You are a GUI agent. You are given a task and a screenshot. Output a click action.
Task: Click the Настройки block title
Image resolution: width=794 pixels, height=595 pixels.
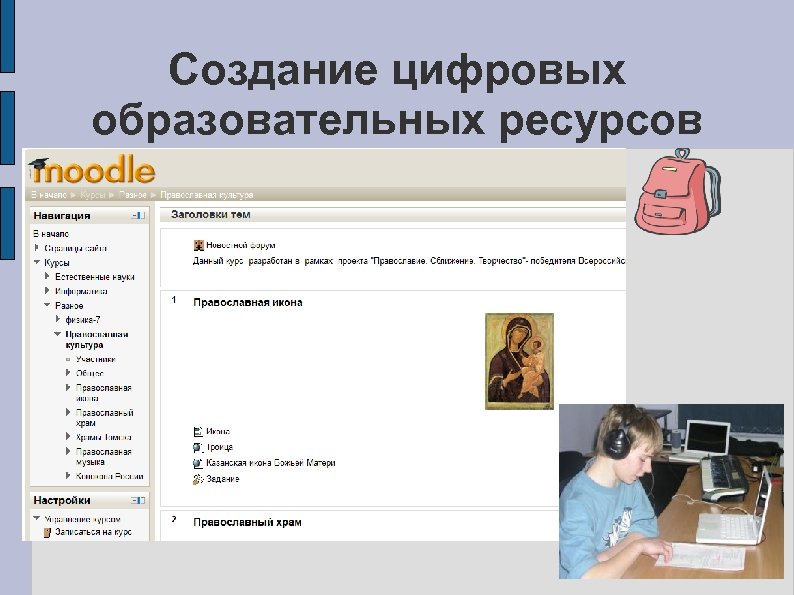[62, 500]
